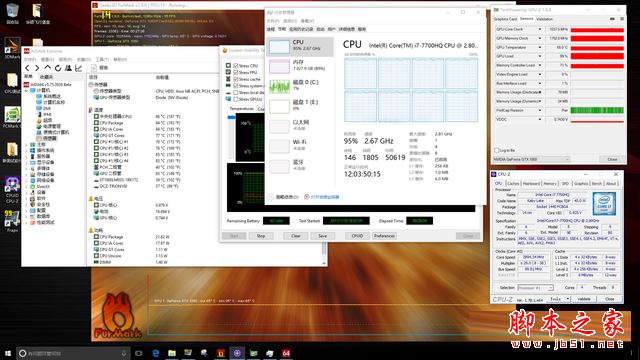
Task: Click CPUID button in stability test
Action: click(x=357, y=236)
